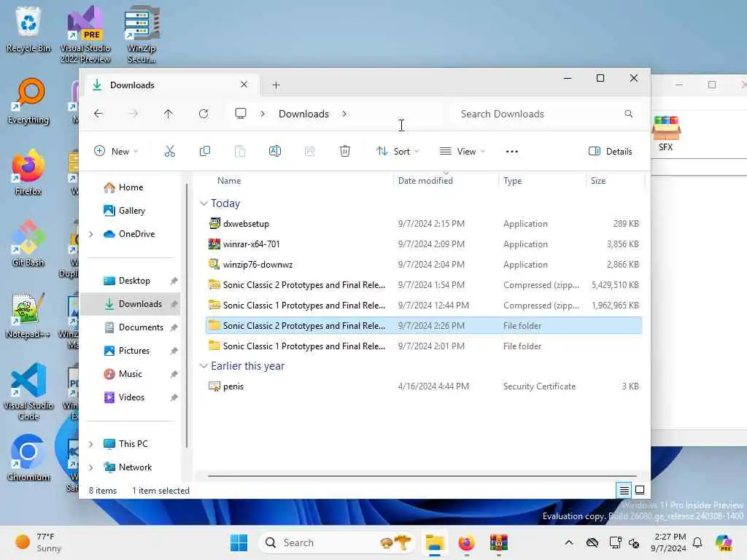The image size is (747, 560).
Task: Click the SFX icon in background window
Action: coord(666,133)
